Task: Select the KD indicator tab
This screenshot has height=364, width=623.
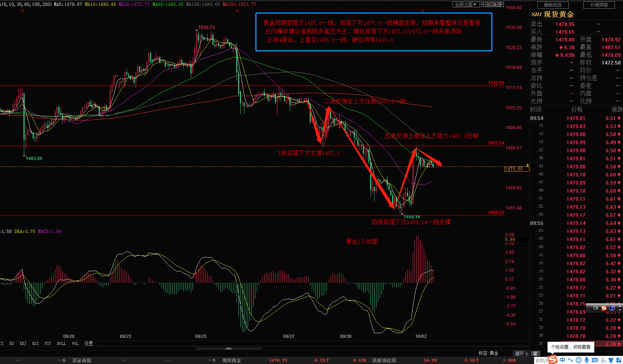Action: (12, 343)
